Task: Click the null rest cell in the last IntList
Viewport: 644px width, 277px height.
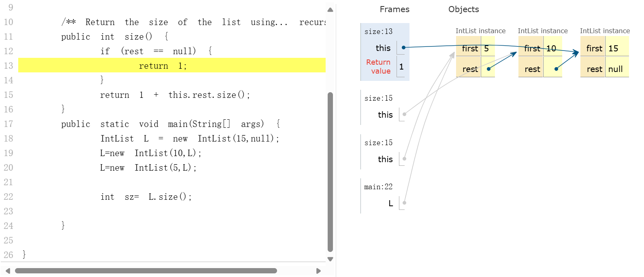Action: click(x=615, y=69)
